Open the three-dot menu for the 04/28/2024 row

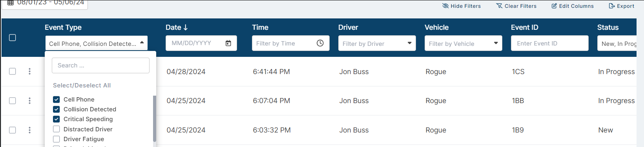click(29, 71)
